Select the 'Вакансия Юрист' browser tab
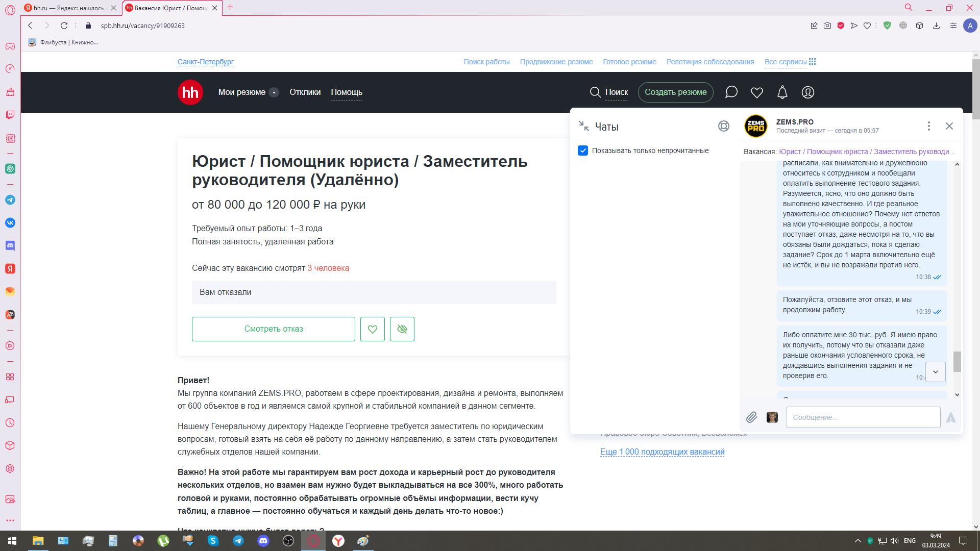Viewport: 980px width, 551px height. (173, 8)
